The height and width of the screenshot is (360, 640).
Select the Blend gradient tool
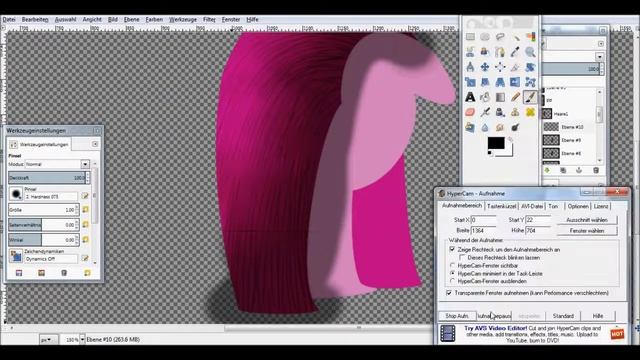tap(500, 97)
